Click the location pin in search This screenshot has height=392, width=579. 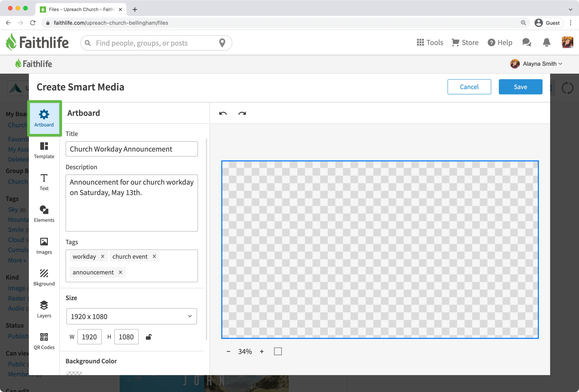point(222,43)
